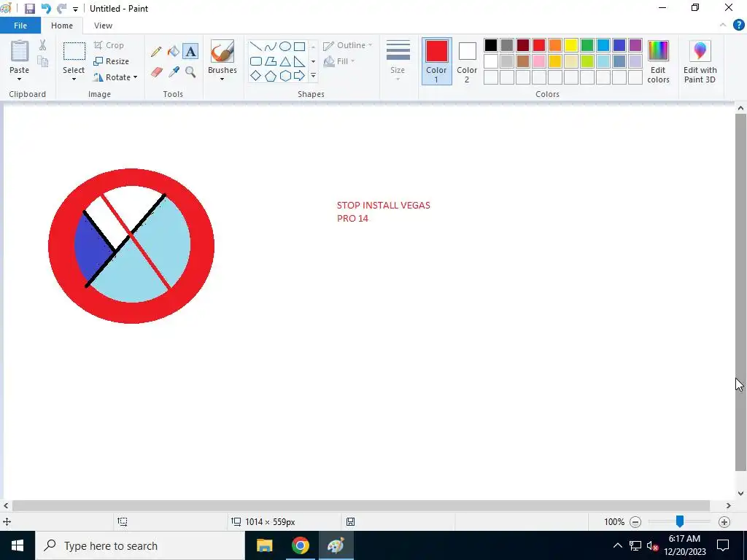Screen dimensions: 747x560
Task: Choose the Rounded rectangle shape
Action: pos(256,61)
